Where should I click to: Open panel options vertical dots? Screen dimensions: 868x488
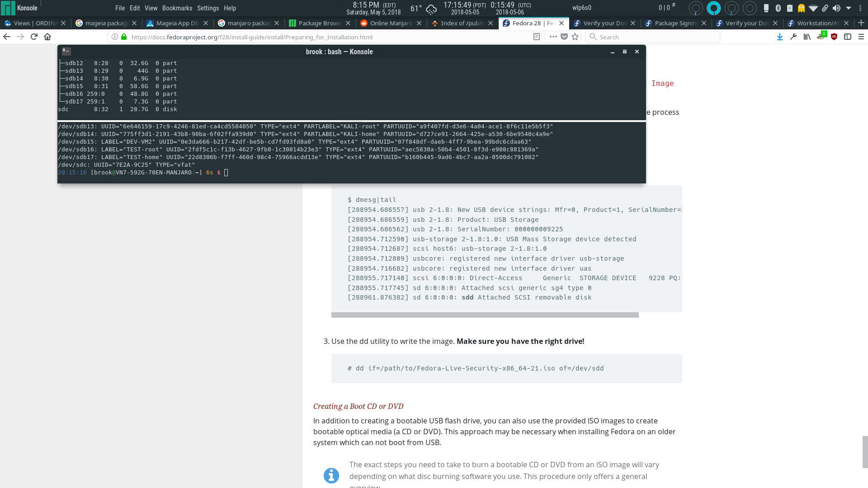tap(860, 8)
